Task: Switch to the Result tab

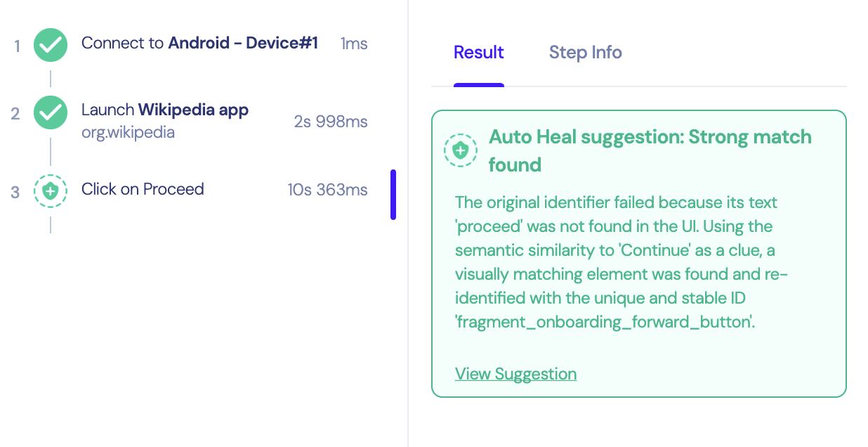Action: [x=478, y=53]
